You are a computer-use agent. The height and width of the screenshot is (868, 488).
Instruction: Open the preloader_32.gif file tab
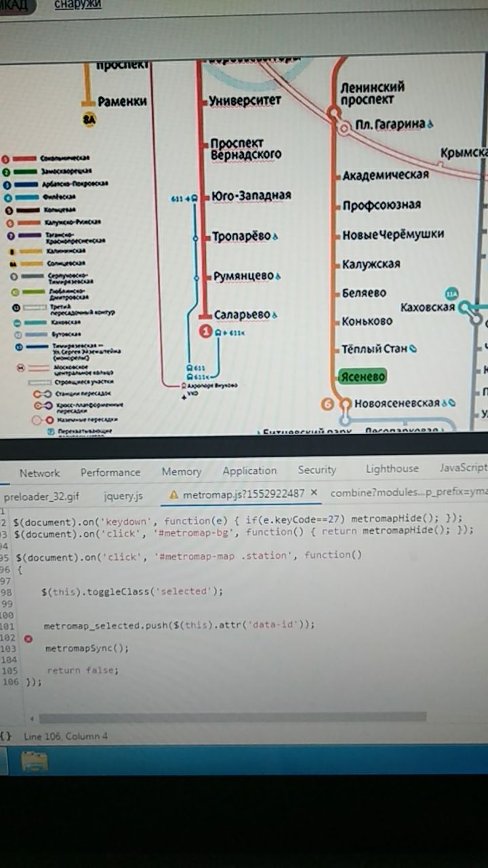[41, 496]
